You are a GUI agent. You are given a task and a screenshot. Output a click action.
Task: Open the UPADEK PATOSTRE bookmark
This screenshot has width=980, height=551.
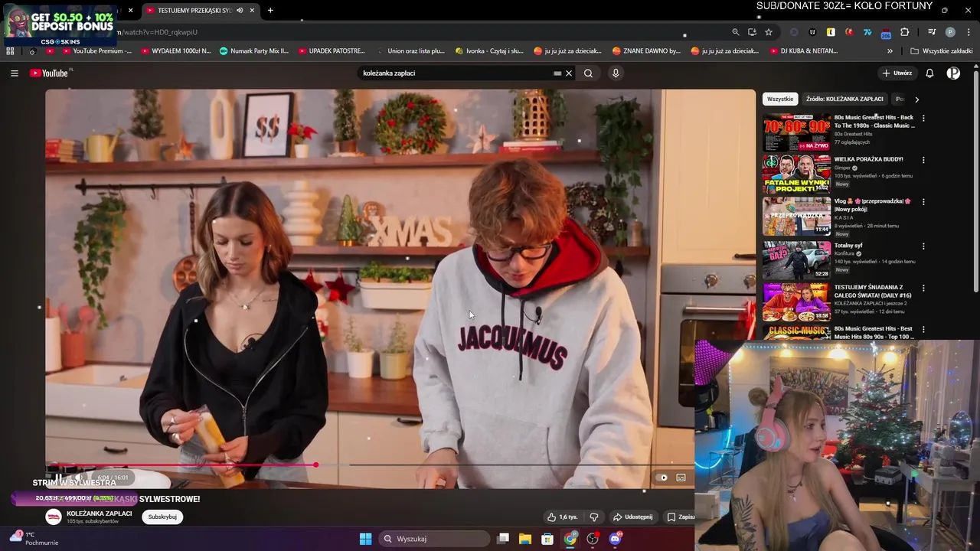(332, 51)
